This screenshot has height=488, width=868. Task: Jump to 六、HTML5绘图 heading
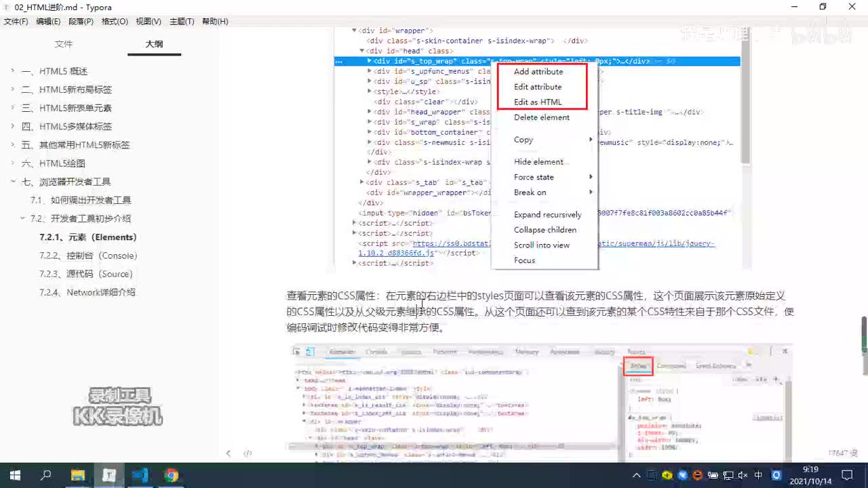click(53, 163)
